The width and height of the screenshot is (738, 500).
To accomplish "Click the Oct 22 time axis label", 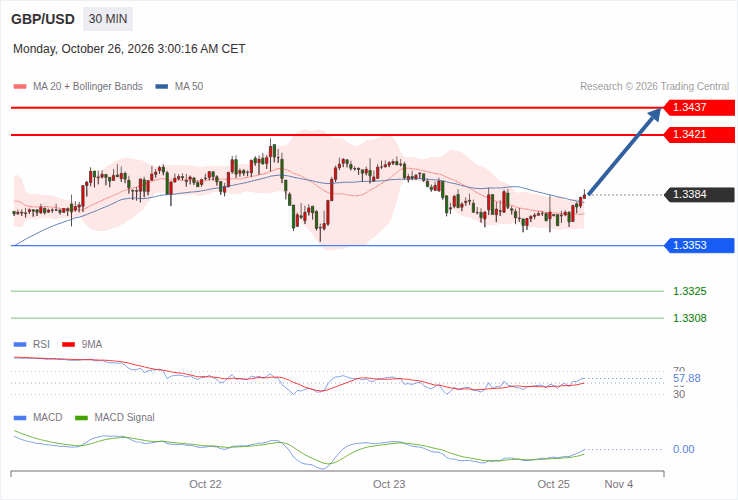I will (205, 484).
